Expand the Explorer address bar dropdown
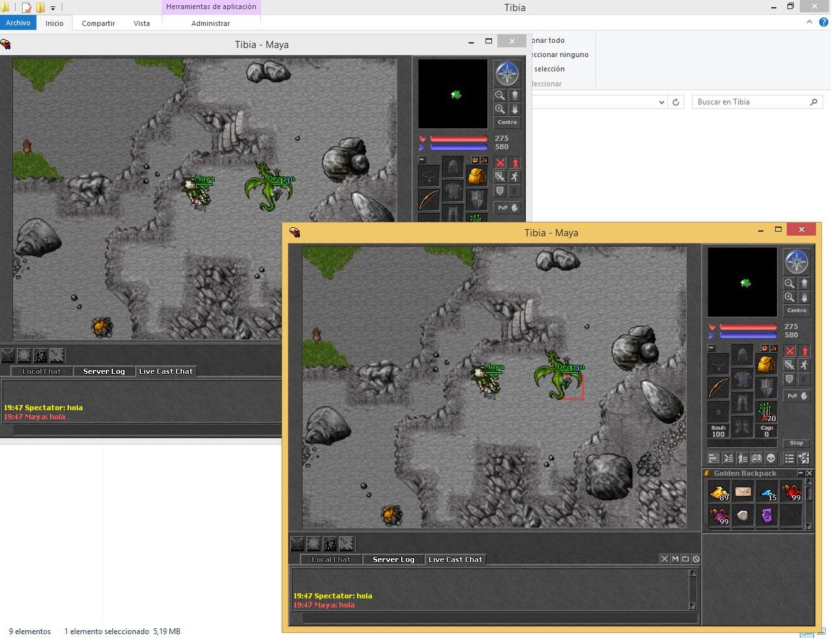Screen dimensions: 840x638 [661, 102]
